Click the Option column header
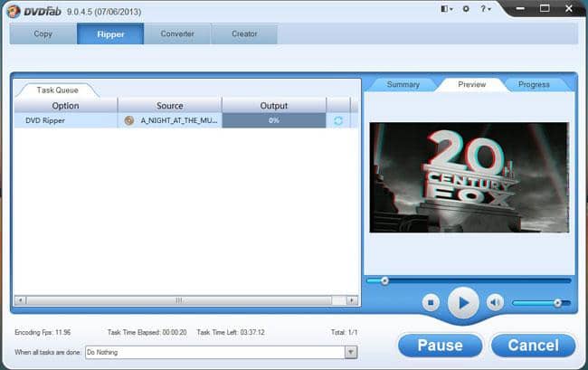 pyautogui.click(x=66, y=106)
